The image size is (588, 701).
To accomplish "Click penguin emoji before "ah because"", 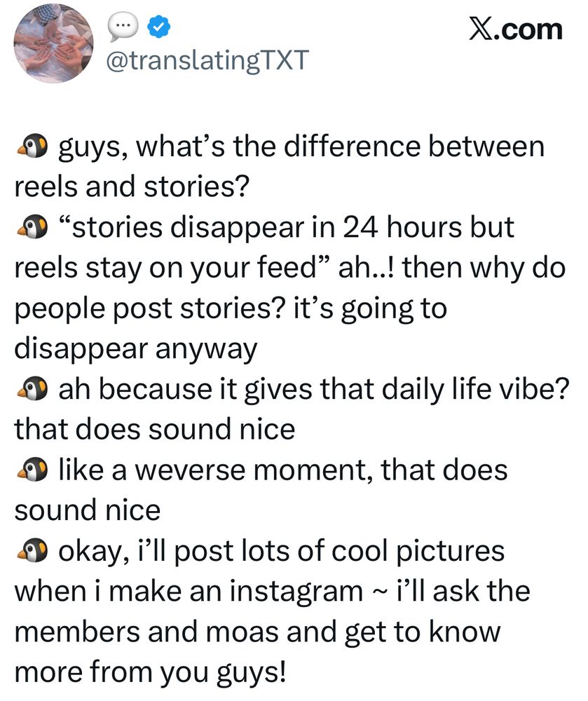I will [33, 389].
